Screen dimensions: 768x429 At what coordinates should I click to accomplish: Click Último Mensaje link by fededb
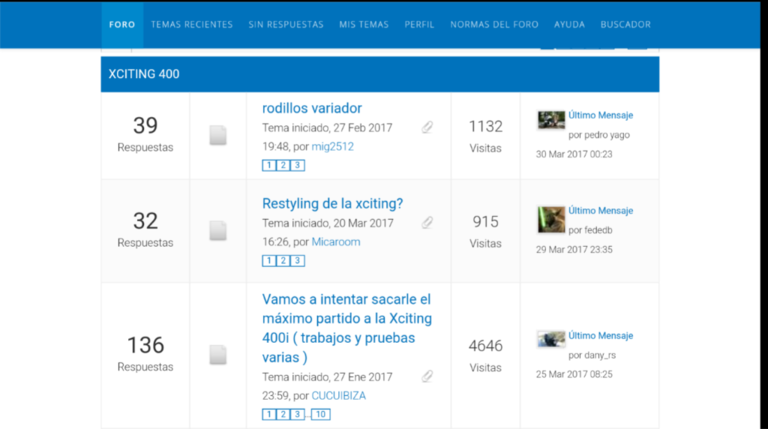click(600, 211)
